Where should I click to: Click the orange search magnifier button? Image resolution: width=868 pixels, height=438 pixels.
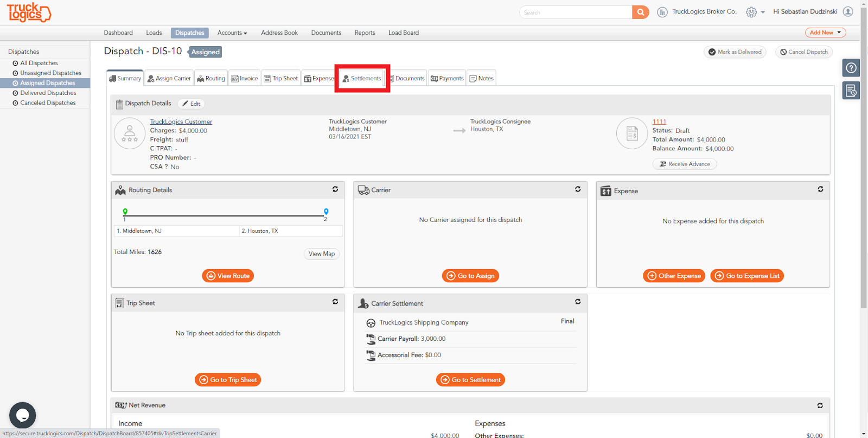coord(641,12)
